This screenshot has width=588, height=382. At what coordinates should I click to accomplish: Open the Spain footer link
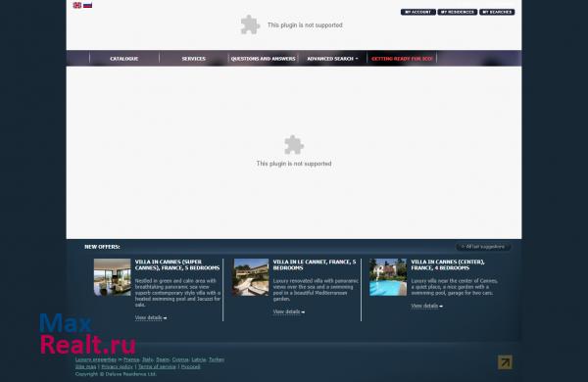[163, 359]
